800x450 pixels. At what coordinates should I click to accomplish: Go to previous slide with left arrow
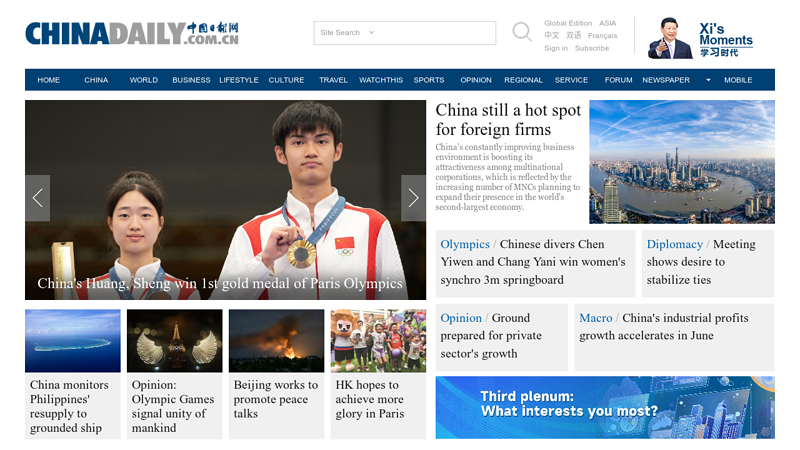coord(38,198)
